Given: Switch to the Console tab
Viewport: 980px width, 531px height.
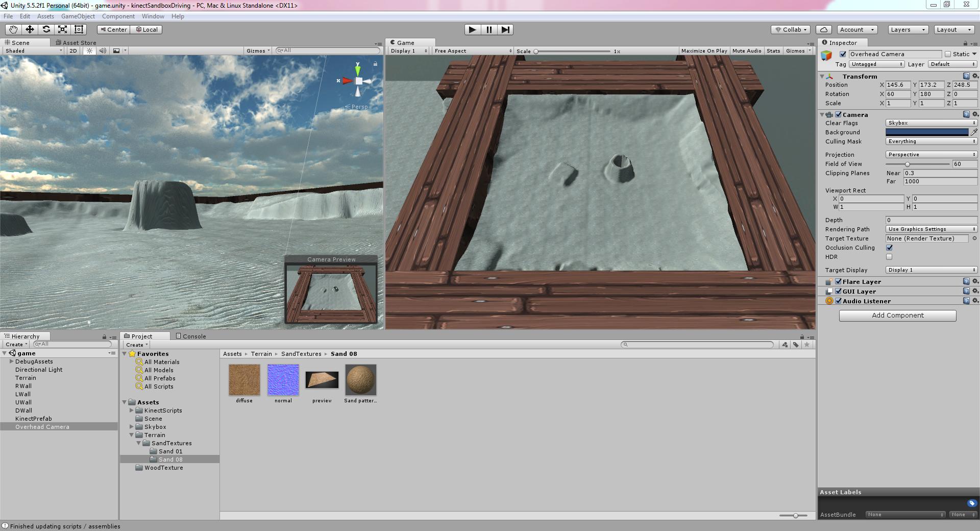Looking at the screenshot, I should tap(191, 336).
